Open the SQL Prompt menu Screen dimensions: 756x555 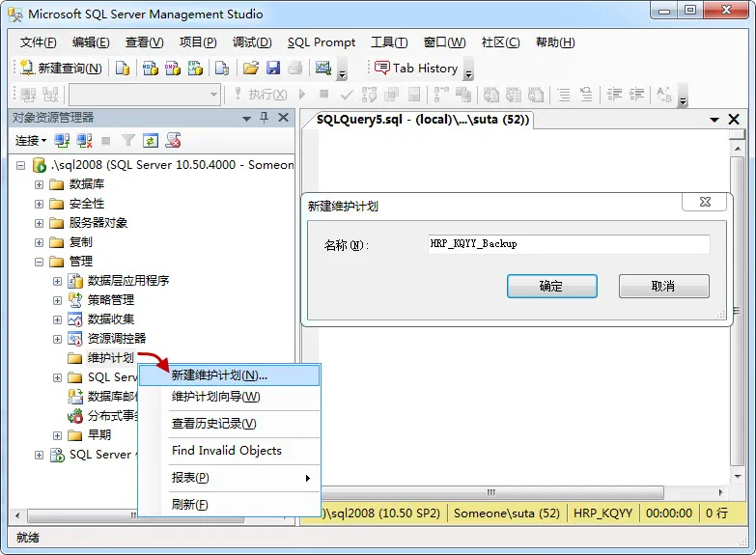322,42
